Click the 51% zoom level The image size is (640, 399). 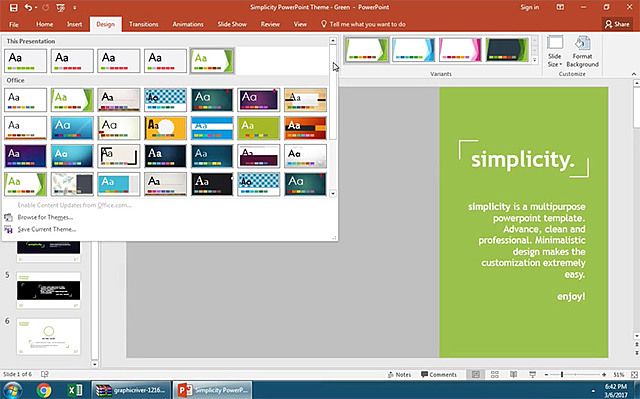click(619, 375)
